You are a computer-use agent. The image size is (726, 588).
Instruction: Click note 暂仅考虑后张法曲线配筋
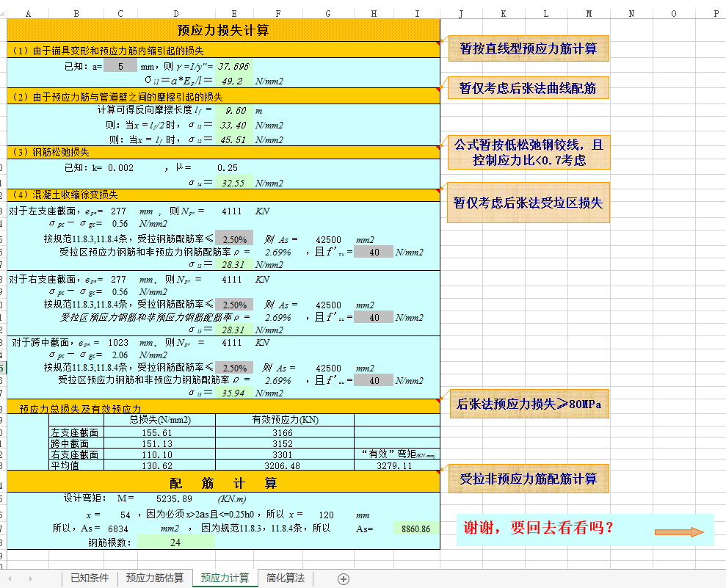click(528, 88)
